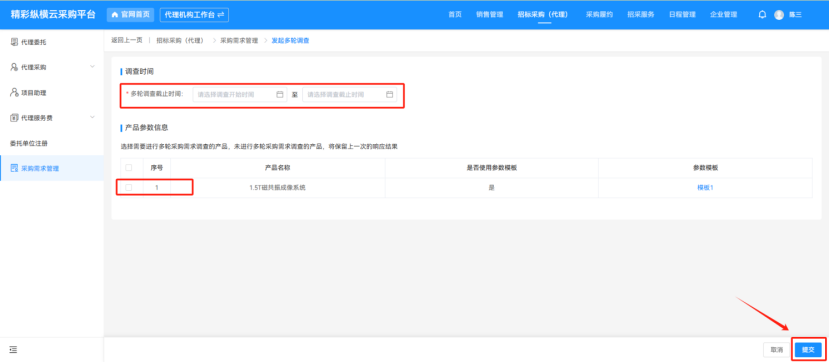Click the 精彩纵横云采购平台 logo title
The height and width of the screenshot is (362, 829).
point(53,15)
